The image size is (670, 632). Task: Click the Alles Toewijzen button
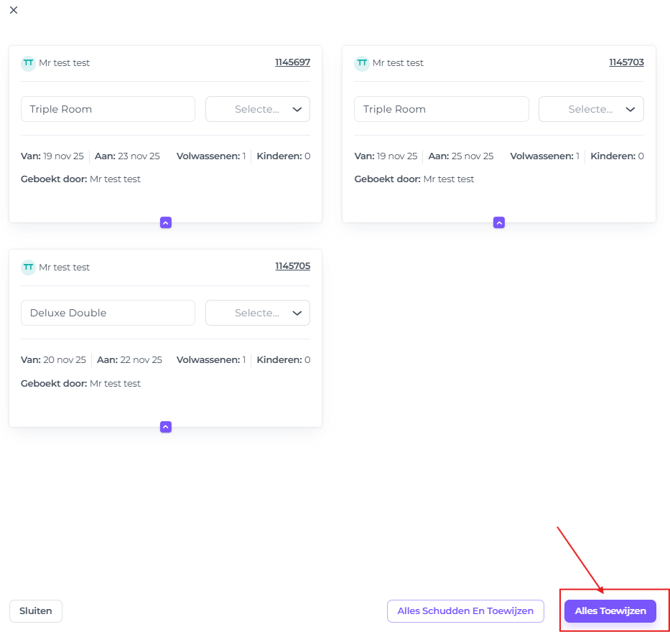(610, 611)
